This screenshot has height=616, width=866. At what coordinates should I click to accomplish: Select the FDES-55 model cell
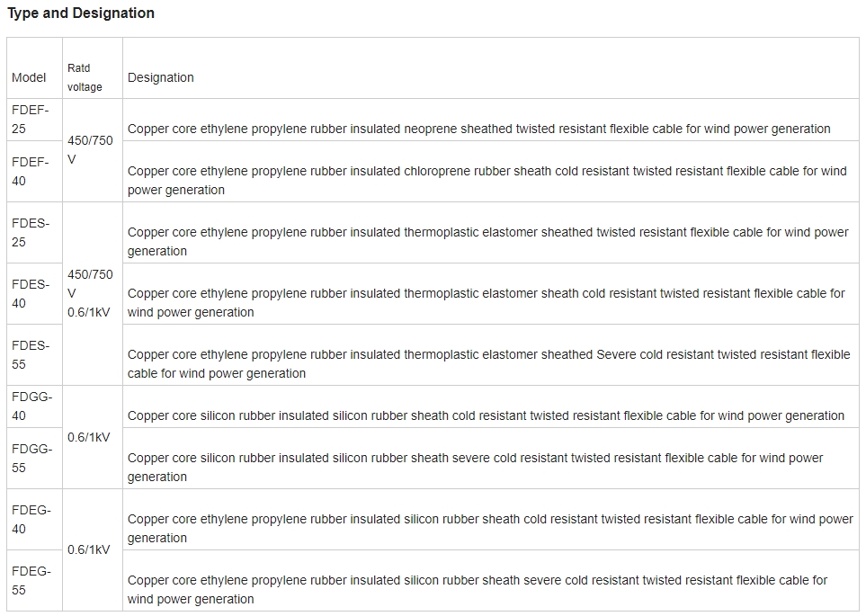coord(35,355)
